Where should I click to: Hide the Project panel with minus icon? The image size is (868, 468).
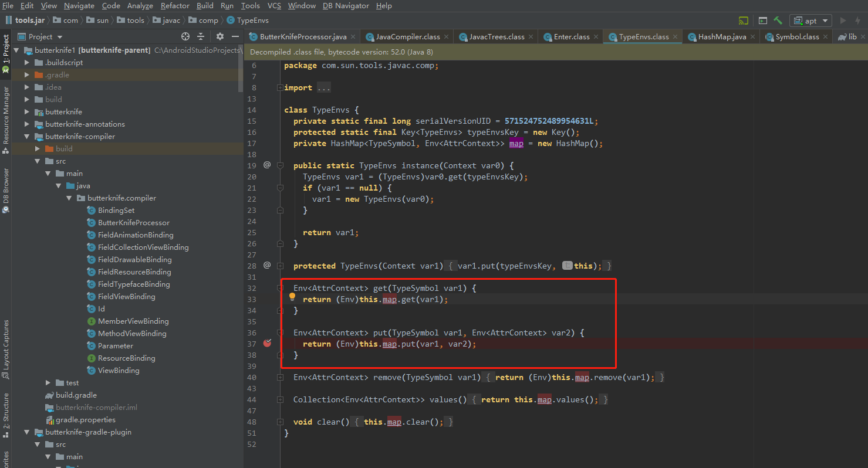pyautogui.click(x=235, y=36)
